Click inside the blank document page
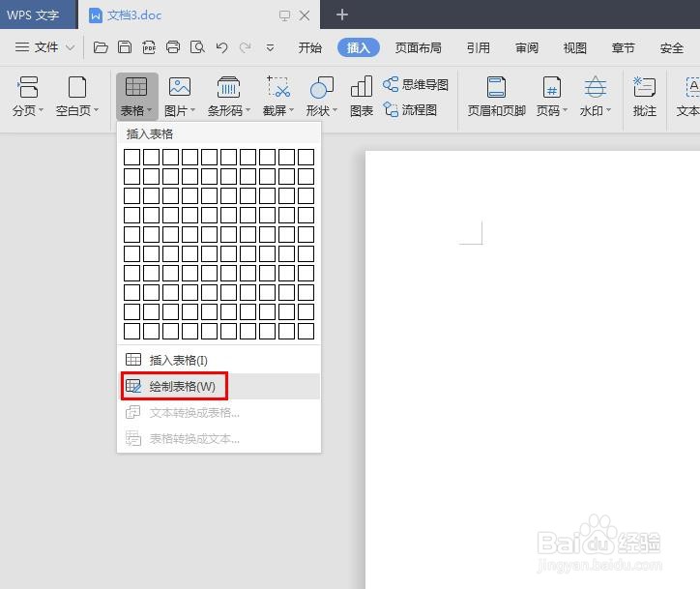This screenshot has height=589, width=700. (x=532, y=369)
